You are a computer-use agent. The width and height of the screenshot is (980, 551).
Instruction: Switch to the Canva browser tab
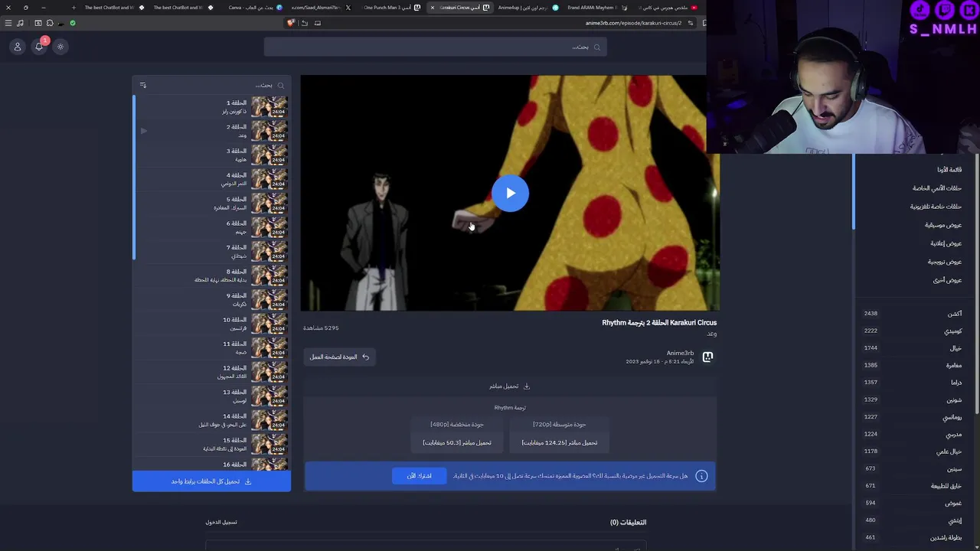pos(254,8)
